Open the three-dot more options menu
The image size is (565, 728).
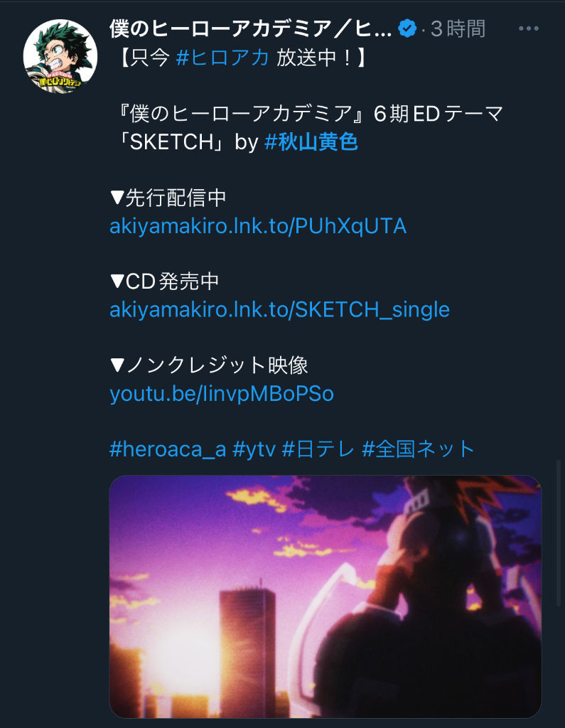(529, 28)
